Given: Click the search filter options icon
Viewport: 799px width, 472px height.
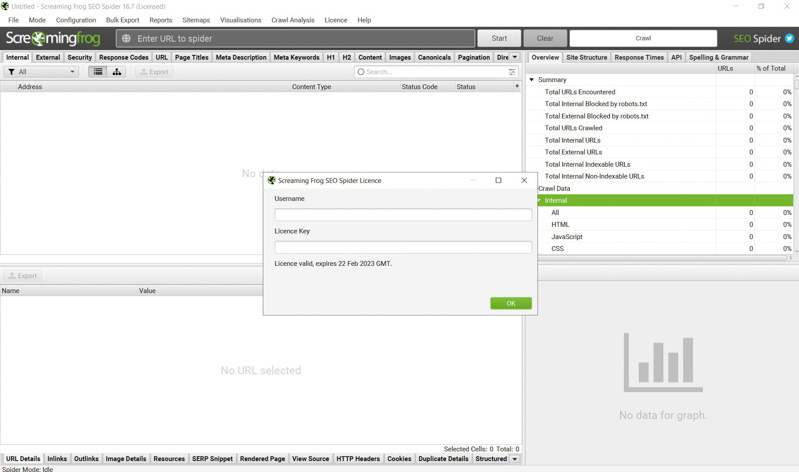Looking at the screenshot, I should 512,72.
